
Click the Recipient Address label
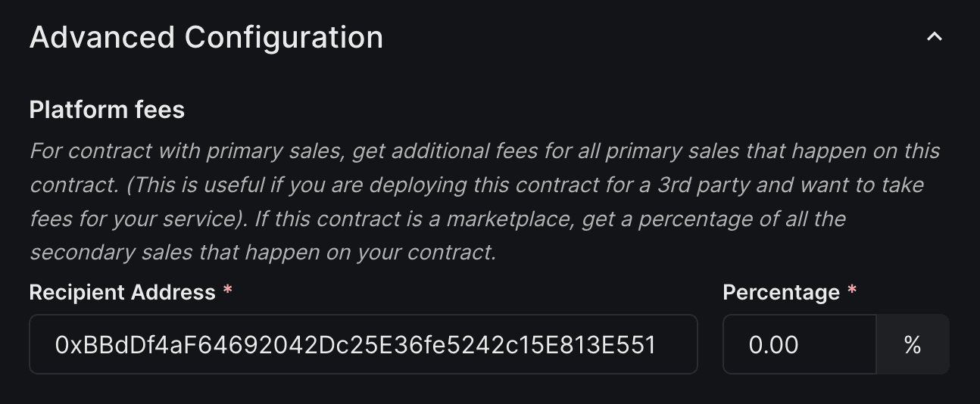pyautogui.click(x=122, y=293)
